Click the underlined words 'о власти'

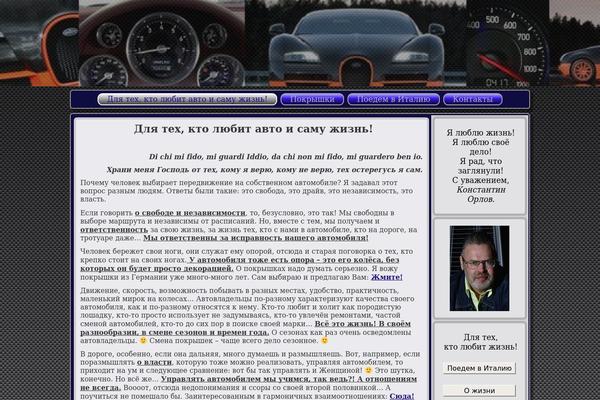click(155, 362)
